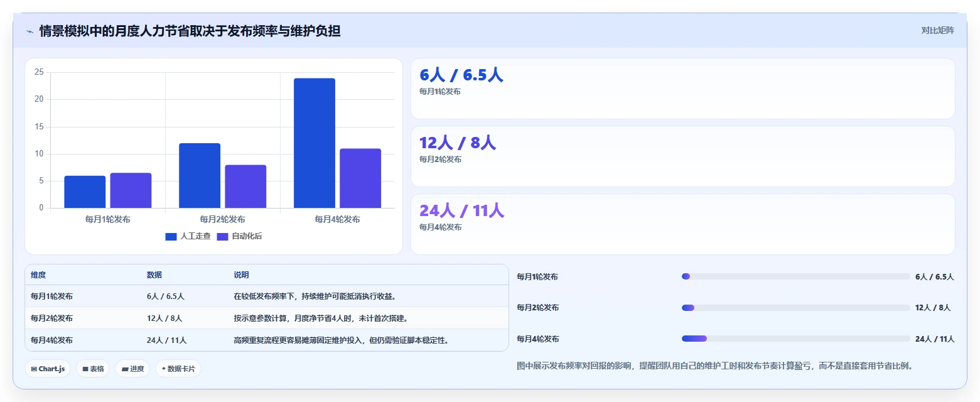Click the 每月1轮发布 progress bar
Image resolution: width=980 pixels, height=402 pixels.
click(x=795, y=276)
